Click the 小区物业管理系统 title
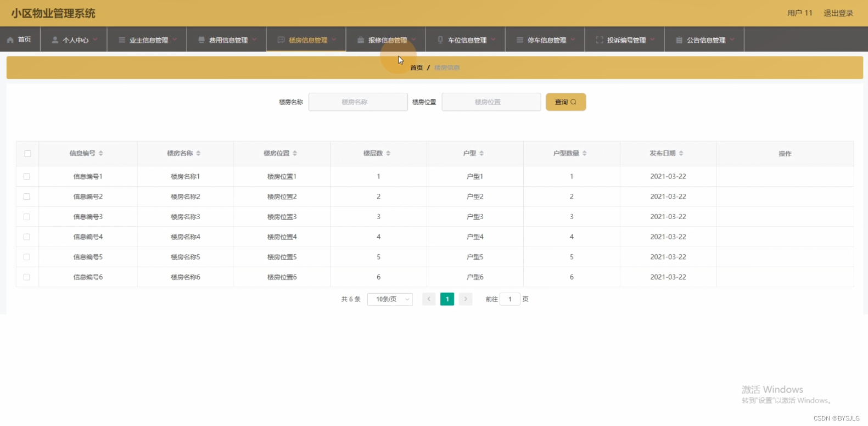 point(53,13)
